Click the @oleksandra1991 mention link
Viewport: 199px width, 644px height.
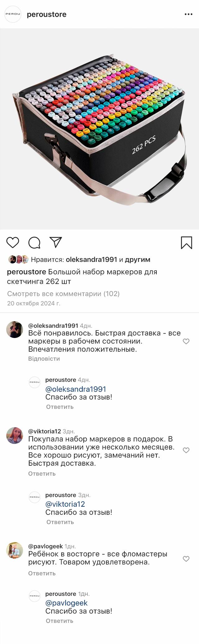(x=76, y=389)
